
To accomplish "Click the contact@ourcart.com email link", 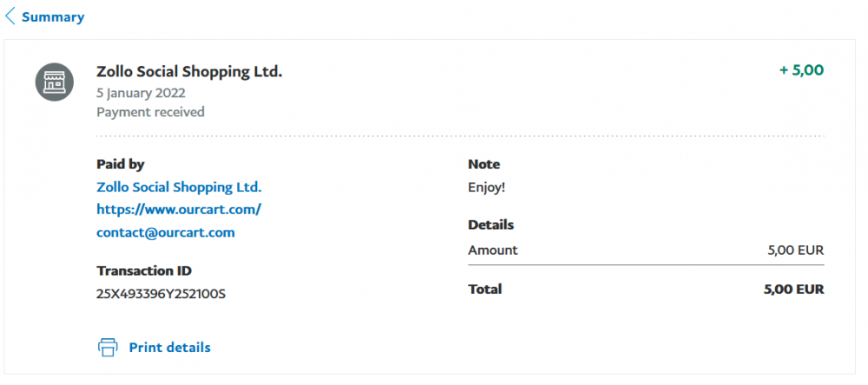I will point(166,232).
